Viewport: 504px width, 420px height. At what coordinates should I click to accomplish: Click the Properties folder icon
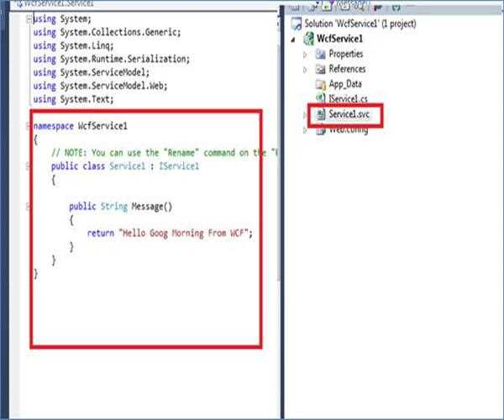(320, 54)
